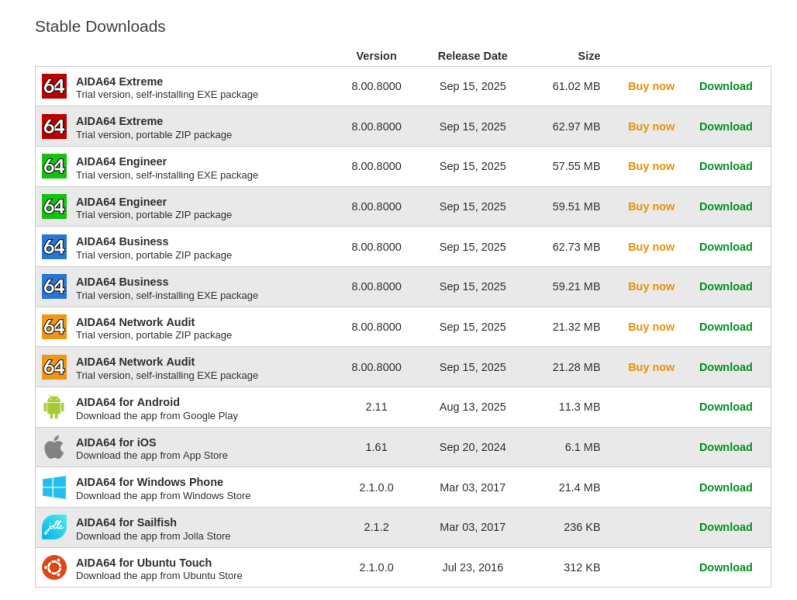Download AIDA64 Engineer self-installing EXE
Image resolution: width=797 pixels, height=600 pixels.
725,166
